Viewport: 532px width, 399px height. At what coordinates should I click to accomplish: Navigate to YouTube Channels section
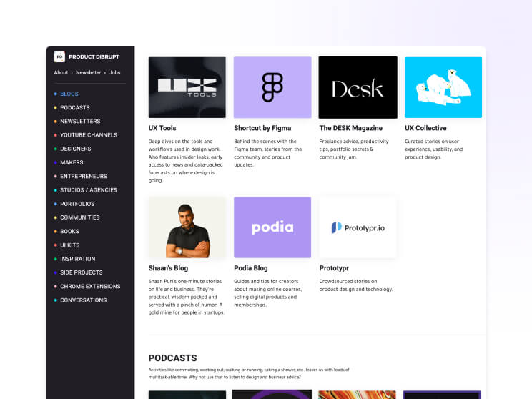tap(89, 135)
